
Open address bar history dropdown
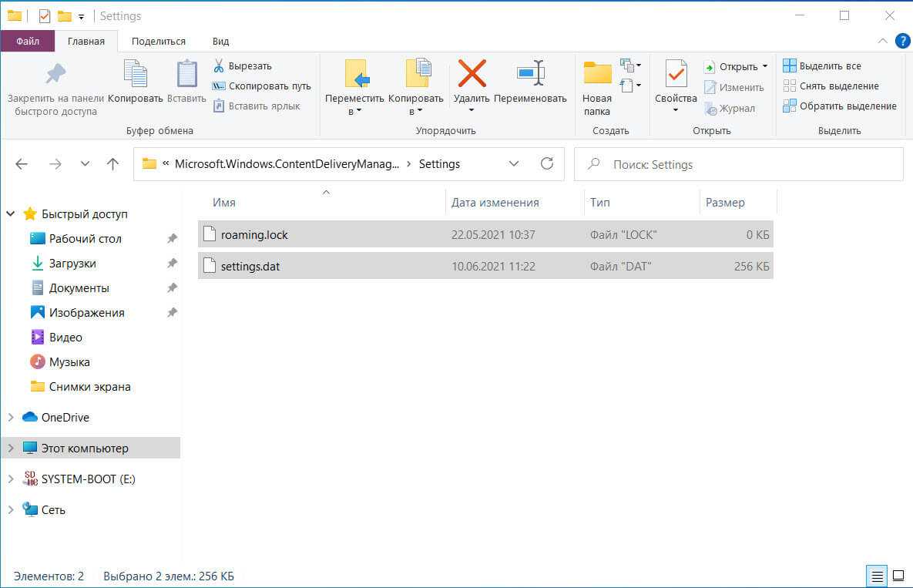(514, 164)
